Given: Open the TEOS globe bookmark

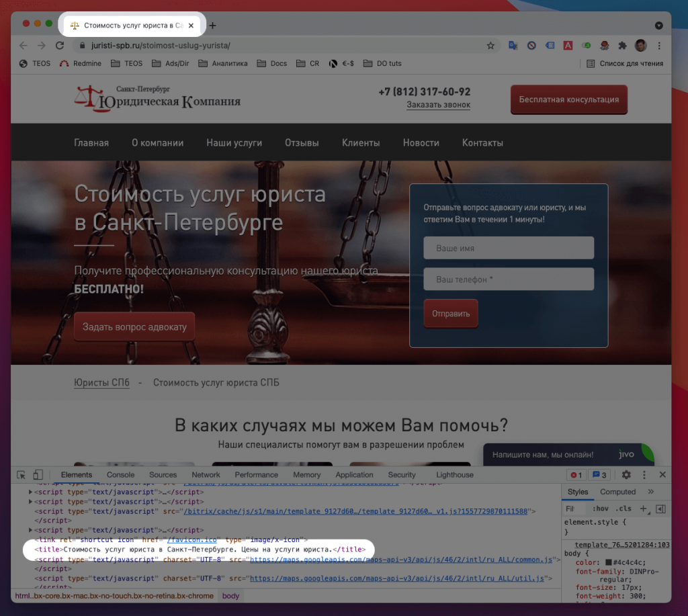Looking at the screenshot, I should [x=35, y=64].
